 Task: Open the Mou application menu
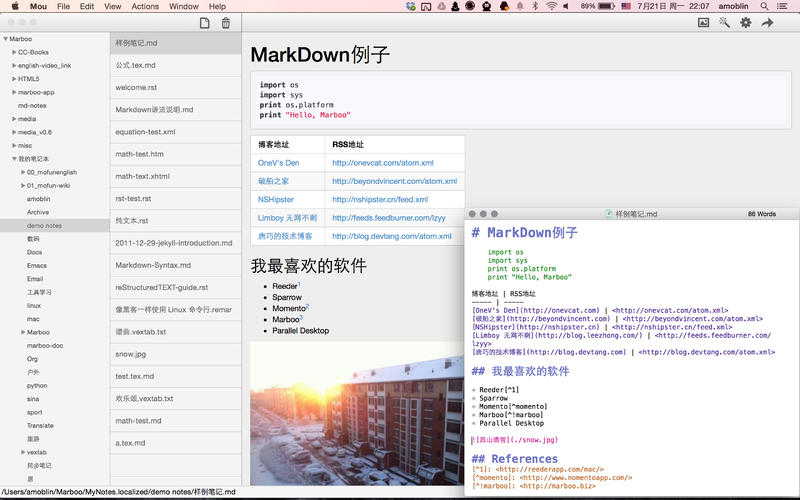point(38,6)
